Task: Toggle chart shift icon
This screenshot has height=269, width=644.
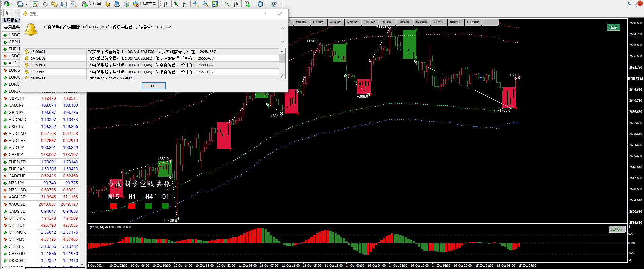Action: click(x=236, y=4)
